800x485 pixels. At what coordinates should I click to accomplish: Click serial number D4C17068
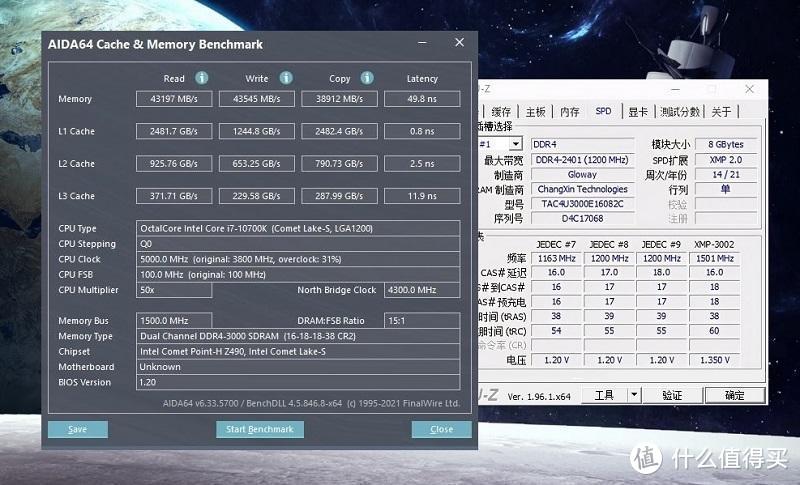point(582,218)
